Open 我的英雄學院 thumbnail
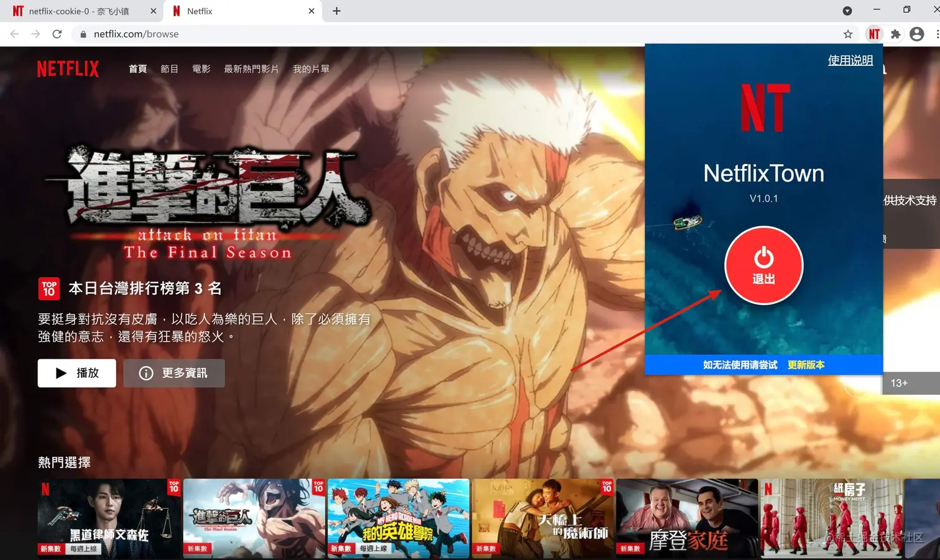940x560 pixels. click(399, 517)
